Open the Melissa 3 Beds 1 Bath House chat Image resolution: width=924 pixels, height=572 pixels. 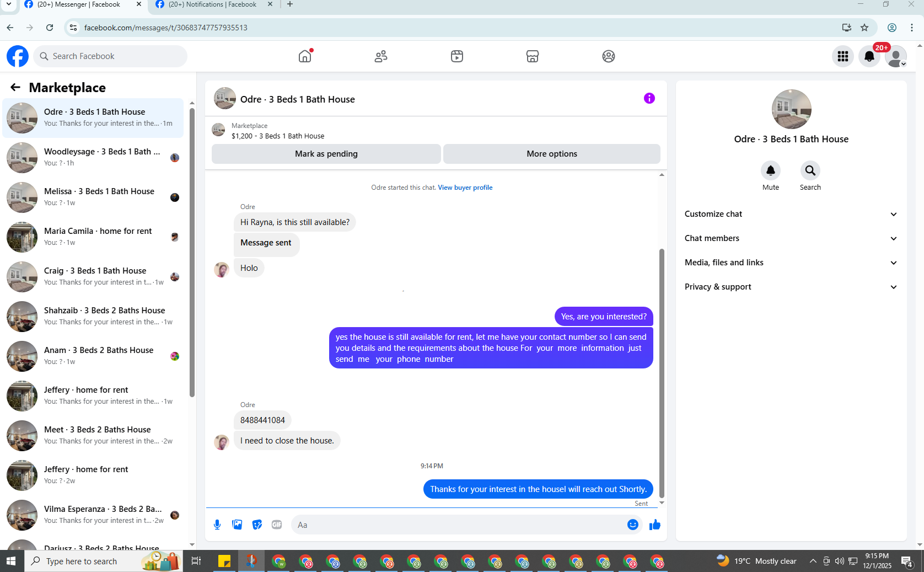(x=93, y=197)
